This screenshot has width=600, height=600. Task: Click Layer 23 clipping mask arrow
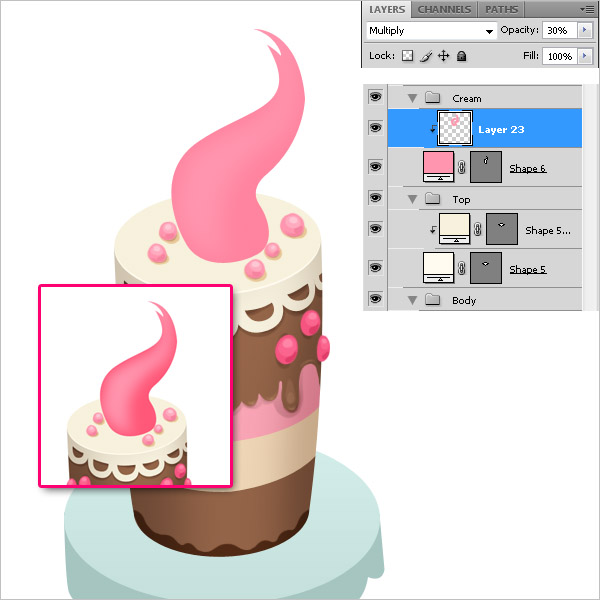tap(433, 129)
